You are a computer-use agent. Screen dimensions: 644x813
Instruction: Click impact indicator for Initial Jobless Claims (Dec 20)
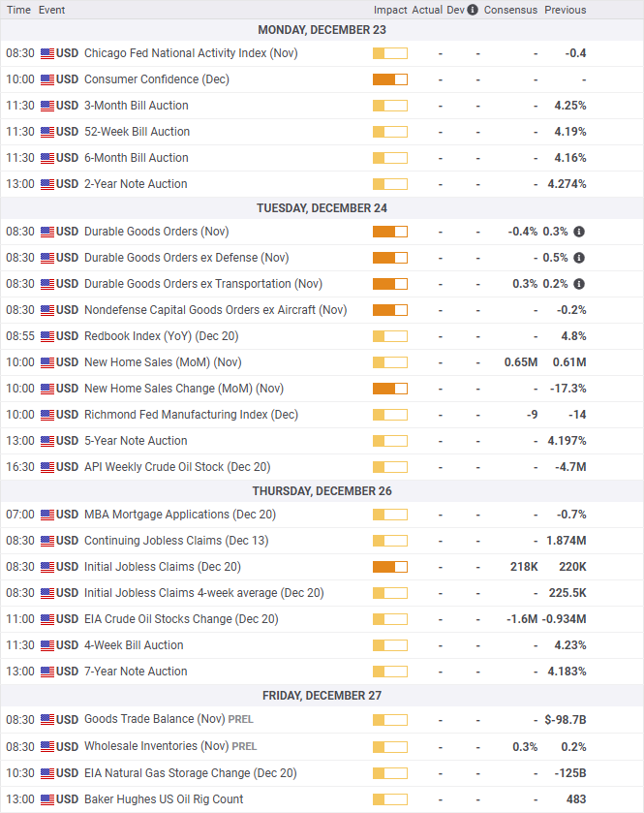click(390, 567)
